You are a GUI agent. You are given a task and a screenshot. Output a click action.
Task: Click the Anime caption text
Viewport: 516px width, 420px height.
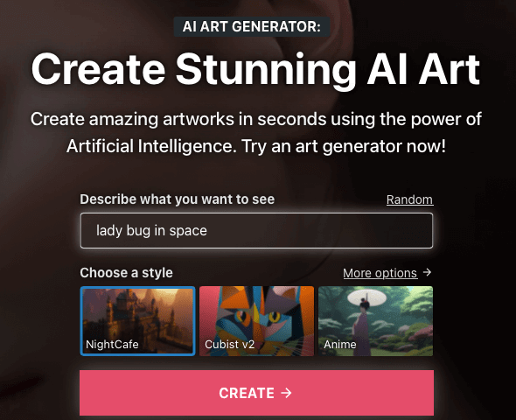coord(340,344)
